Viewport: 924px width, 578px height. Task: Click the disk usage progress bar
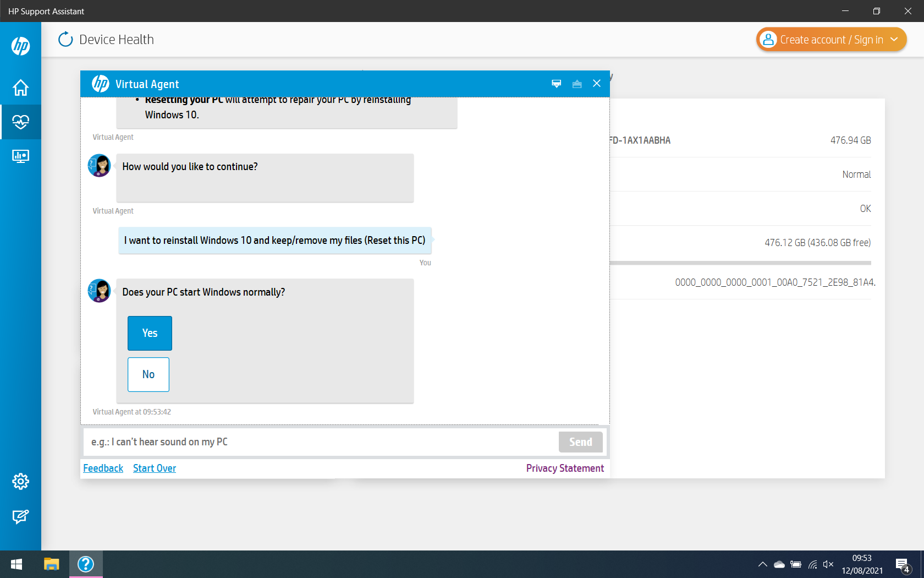pos(740,263)
